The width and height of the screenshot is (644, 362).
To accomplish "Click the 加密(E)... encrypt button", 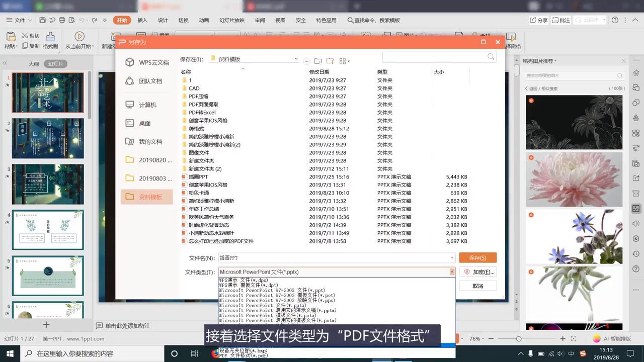I will 477,271.
